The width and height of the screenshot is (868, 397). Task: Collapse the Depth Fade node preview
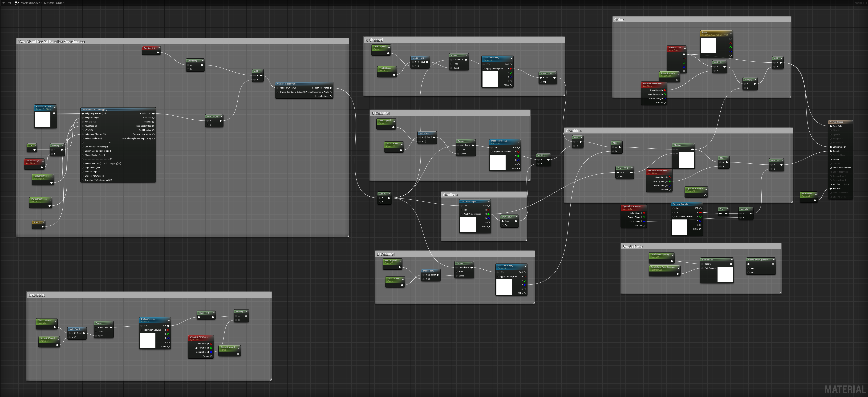(732, 259)
